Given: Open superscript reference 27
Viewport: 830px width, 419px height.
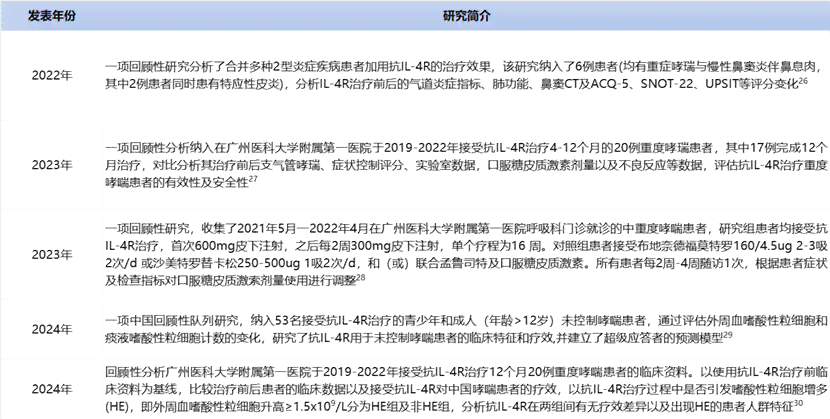Looking at the screenshot, I should tap(253, 180).
